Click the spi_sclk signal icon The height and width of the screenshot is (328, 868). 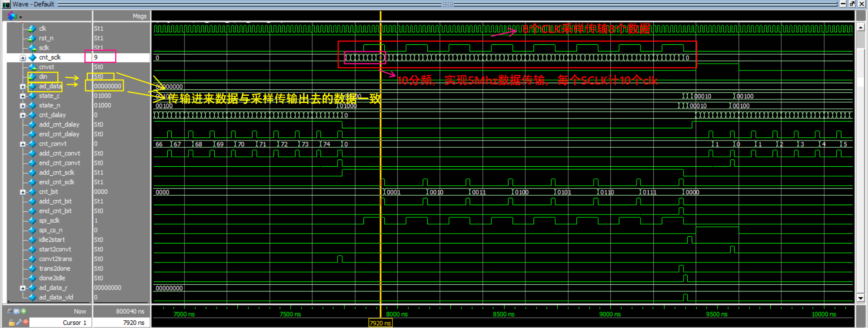[32, 220]
